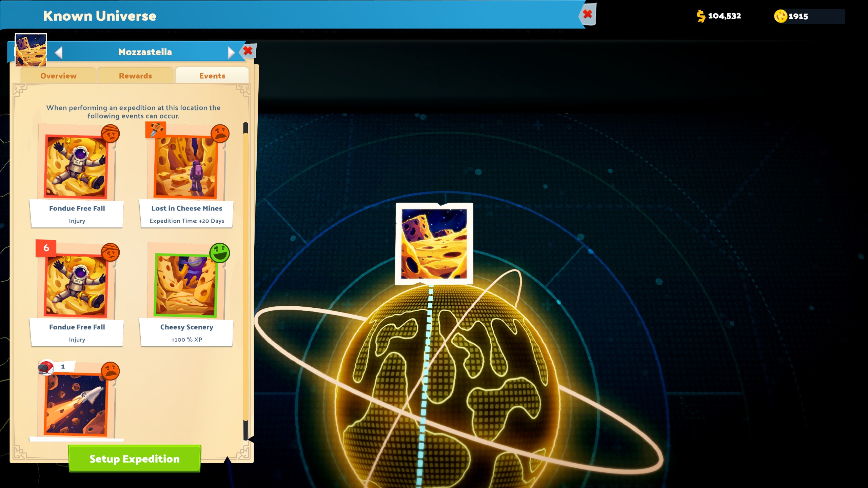The height and width of the screenshot is (488, 868).
Task: Click the expedition events description text
Action: (x=134, y=112)
